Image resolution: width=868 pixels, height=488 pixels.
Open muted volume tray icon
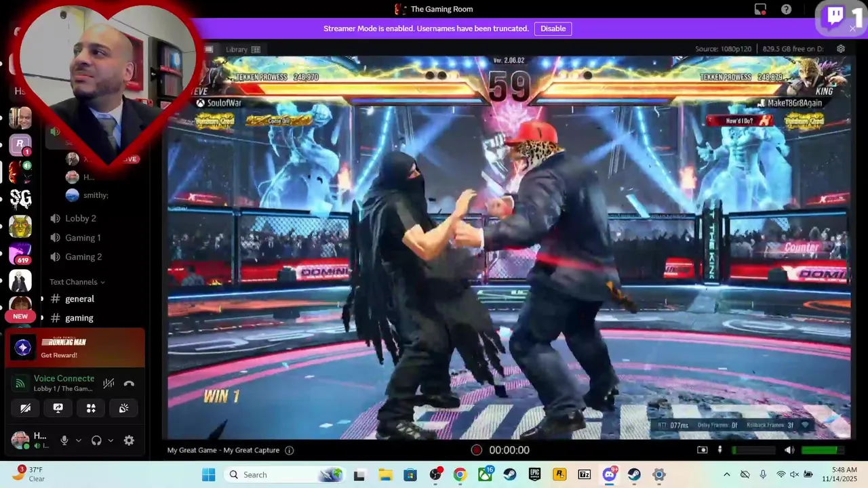click(794, 474)
